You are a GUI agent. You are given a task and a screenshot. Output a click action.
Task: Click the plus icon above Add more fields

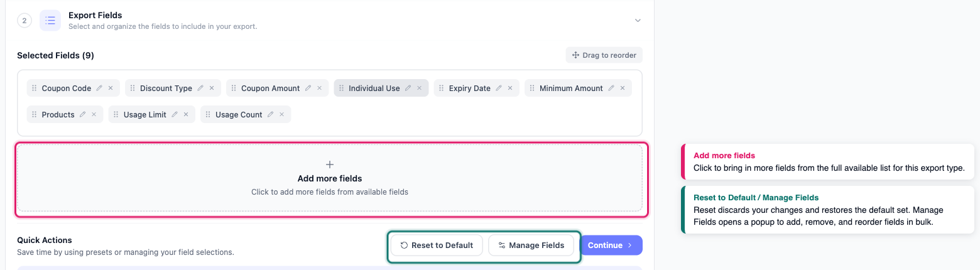coord(330,165)
